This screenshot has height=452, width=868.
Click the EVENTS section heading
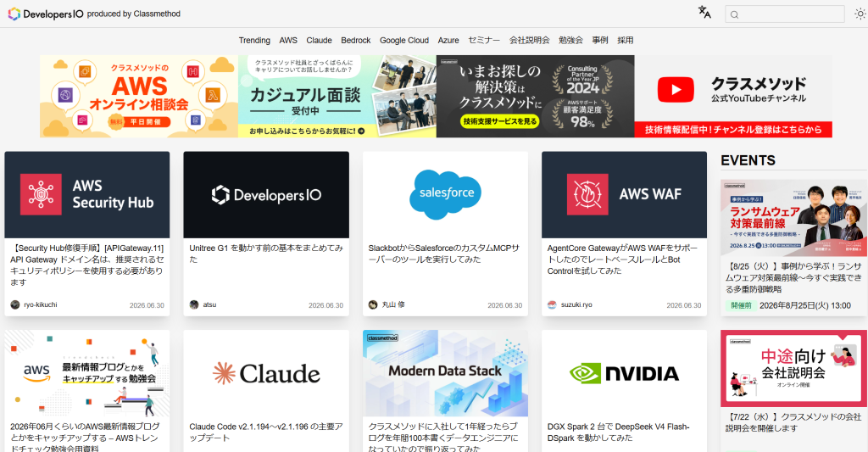click(748, 160)
